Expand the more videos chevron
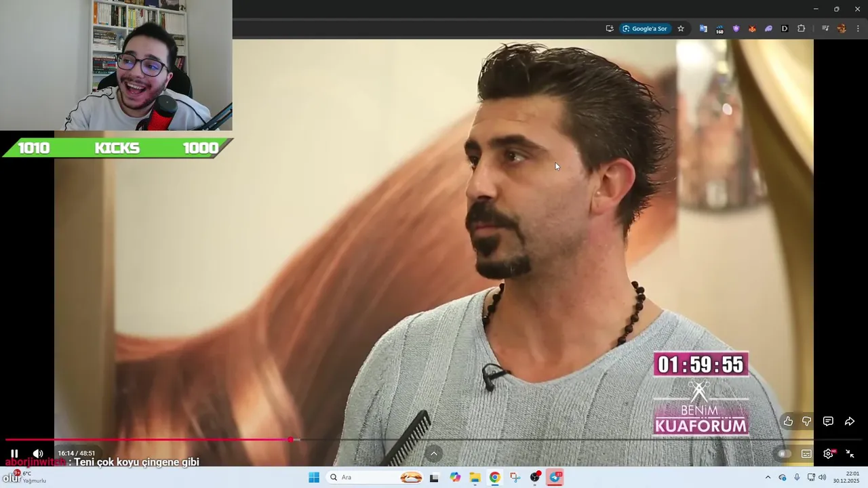The width and height of the screenshot is (868, 488). tap(434, 453)
